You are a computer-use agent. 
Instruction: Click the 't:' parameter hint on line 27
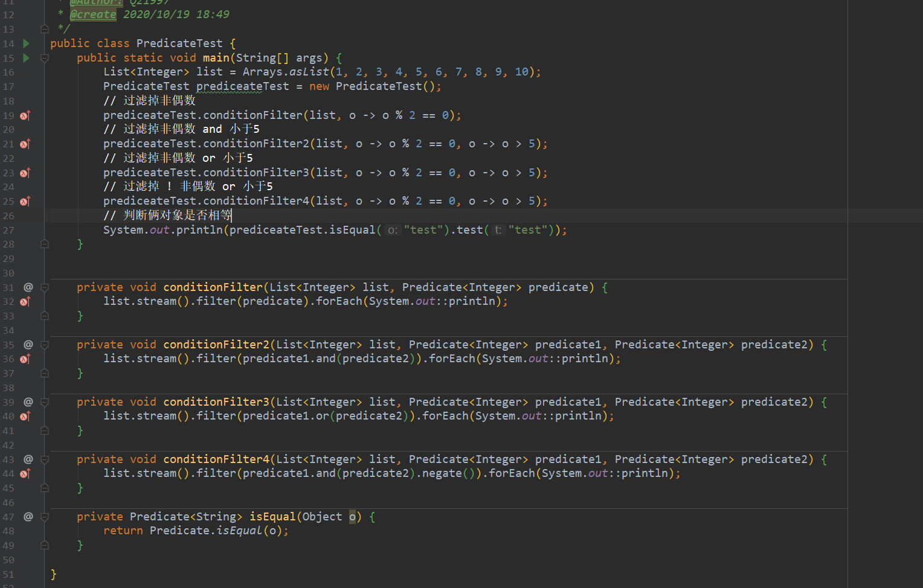pyautogui.click(x=498, y=230)
